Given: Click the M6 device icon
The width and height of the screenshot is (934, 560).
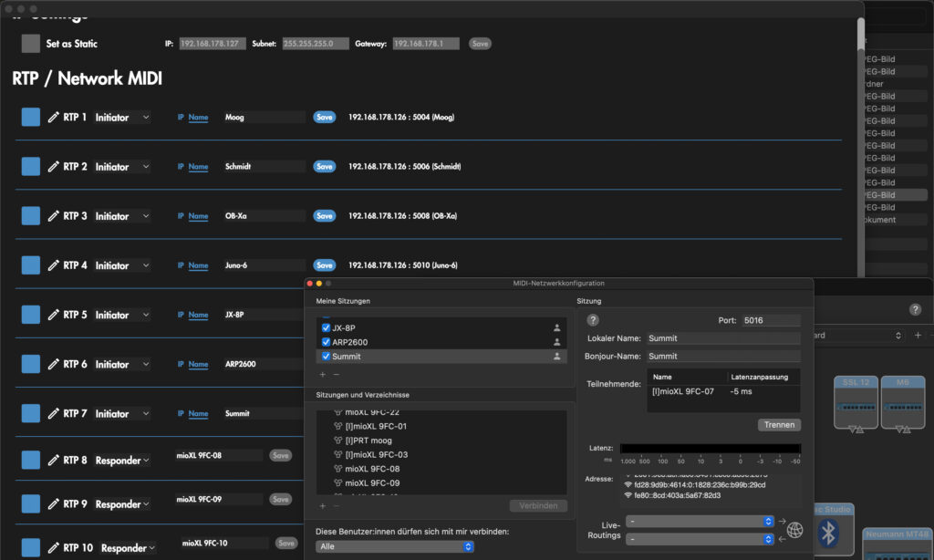Looking at the screenshot, I should (903, 403).
